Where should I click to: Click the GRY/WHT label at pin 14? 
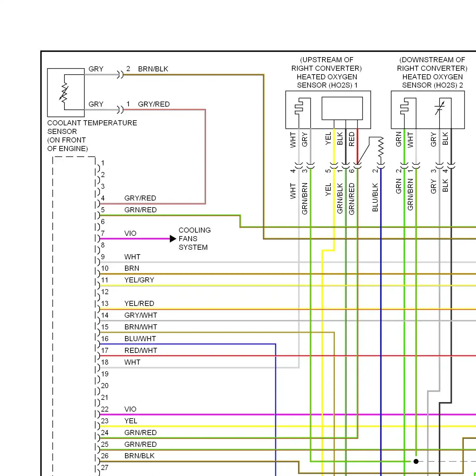coord(141,315)
